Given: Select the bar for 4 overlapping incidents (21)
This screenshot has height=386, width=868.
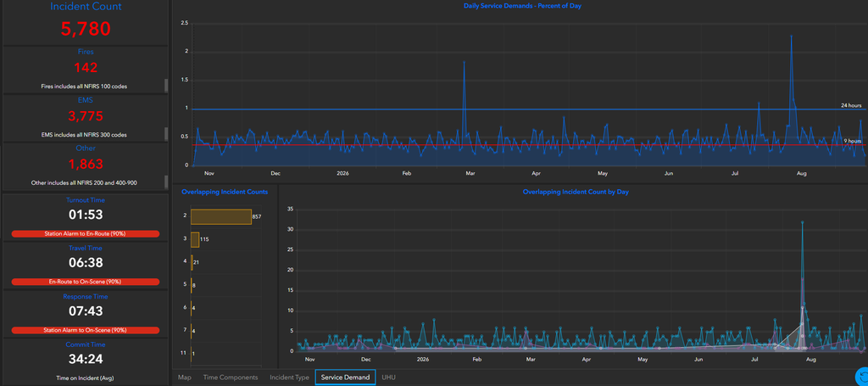Looking at the screenshot, I should pyautogui.click(x=192, y=262).
